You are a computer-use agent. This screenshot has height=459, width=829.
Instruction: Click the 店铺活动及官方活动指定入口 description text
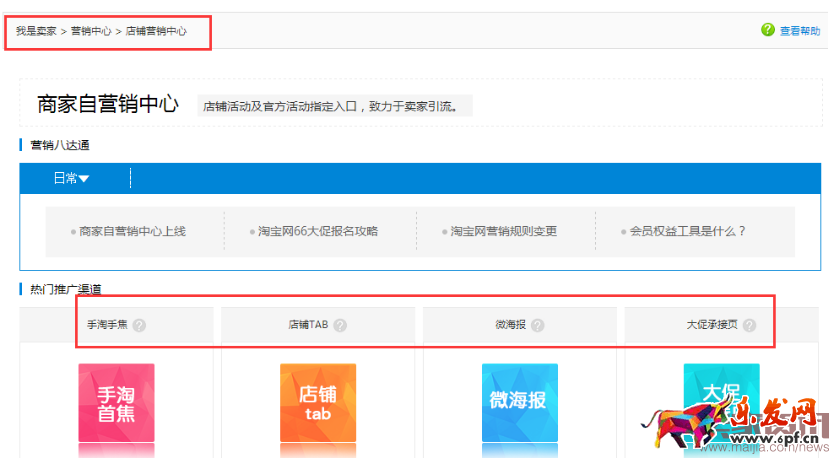click(x=330, y=106)
